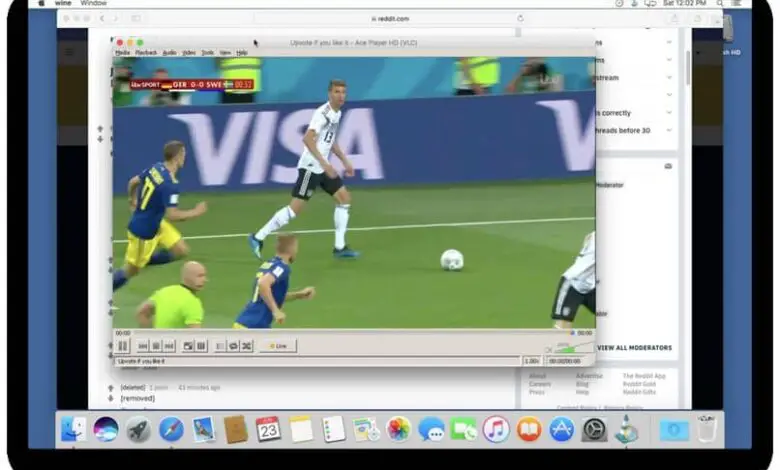
Task: Open the Window menu in macOS menu bar
Action: (x=94, y=3)
